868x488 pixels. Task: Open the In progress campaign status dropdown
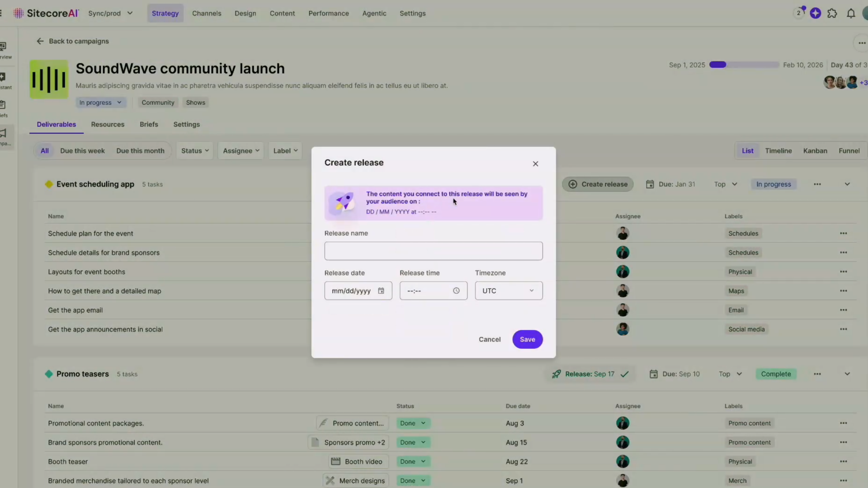[100, 103]
